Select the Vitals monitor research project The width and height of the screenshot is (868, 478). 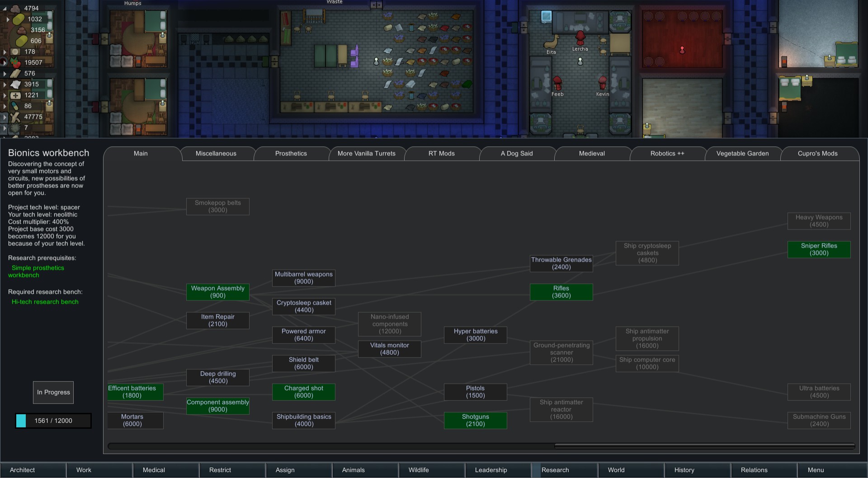390,349
